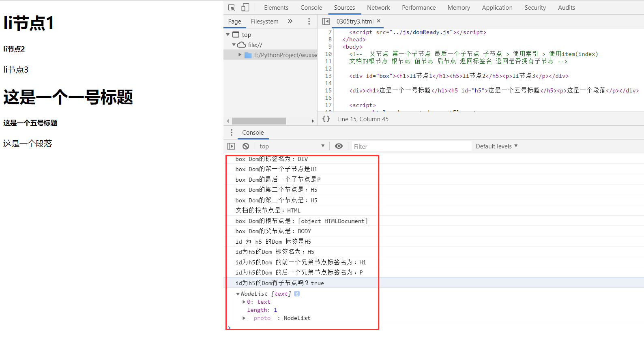This screenshot has width=644, height=339.
Task: Open the Elements tab
Action: 276,8
